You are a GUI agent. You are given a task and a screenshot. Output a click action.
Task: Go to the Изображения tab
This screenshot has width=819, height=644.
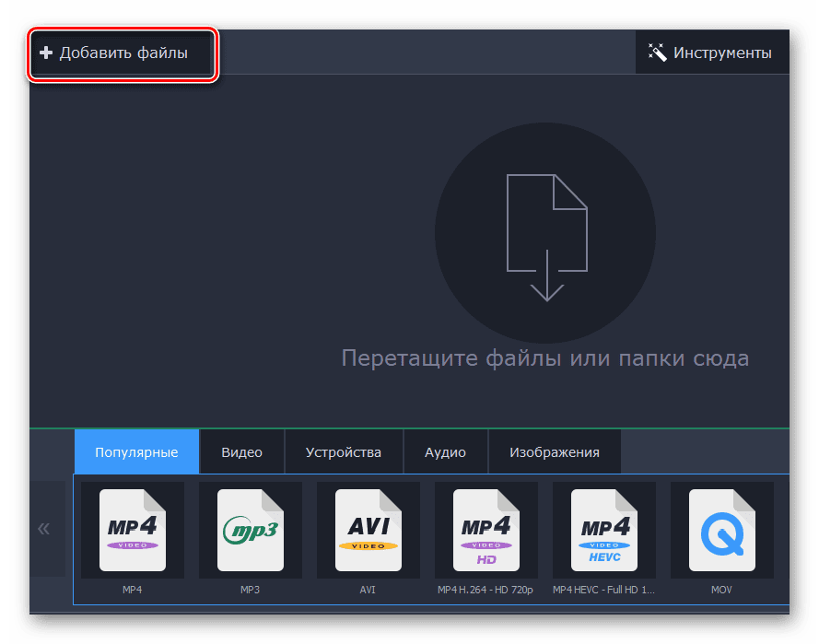(555, 452)
